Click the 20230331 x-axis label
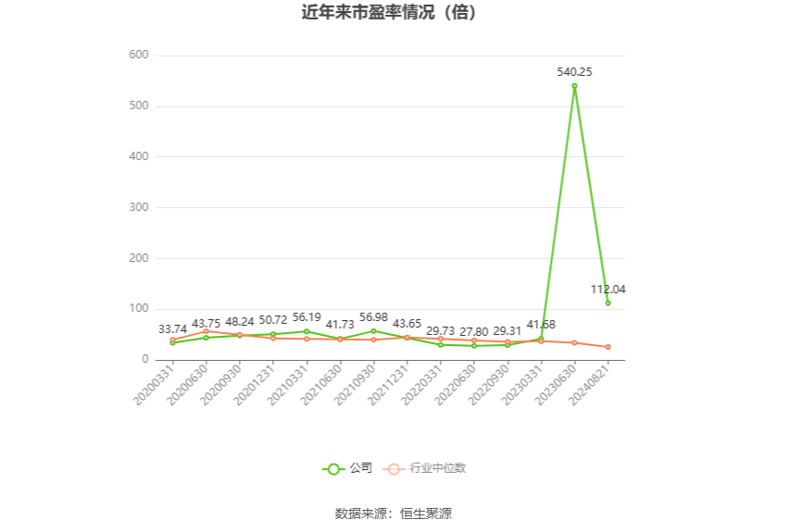This screenshot has height=532, width=787. 522,385
